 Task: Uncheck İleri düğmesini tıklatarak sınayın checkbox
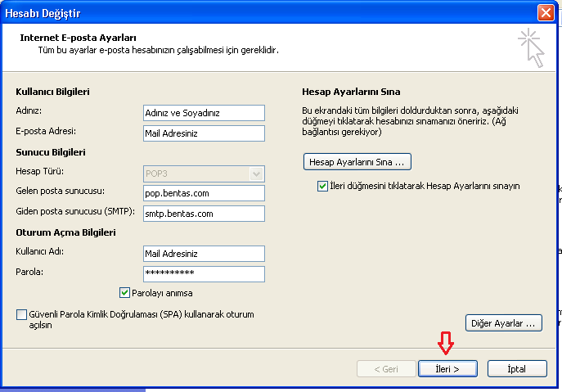pyautogui.click(x=322, y=186)
